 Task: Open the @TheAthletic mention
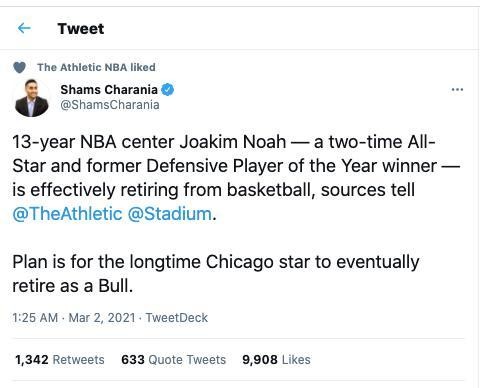(67, 214)
